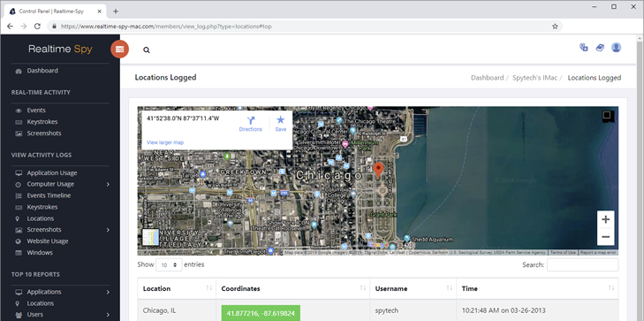This screenshot has height=321, width=644.
Task: Click the browser address bar URL
Action: coord(166,27)
